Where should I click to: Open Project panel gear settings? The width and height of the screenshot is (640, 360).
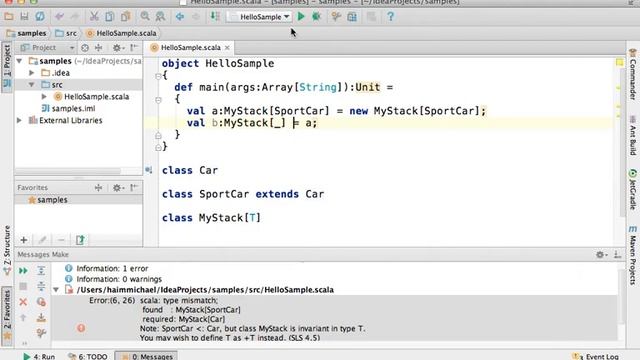tap(118, 48)
